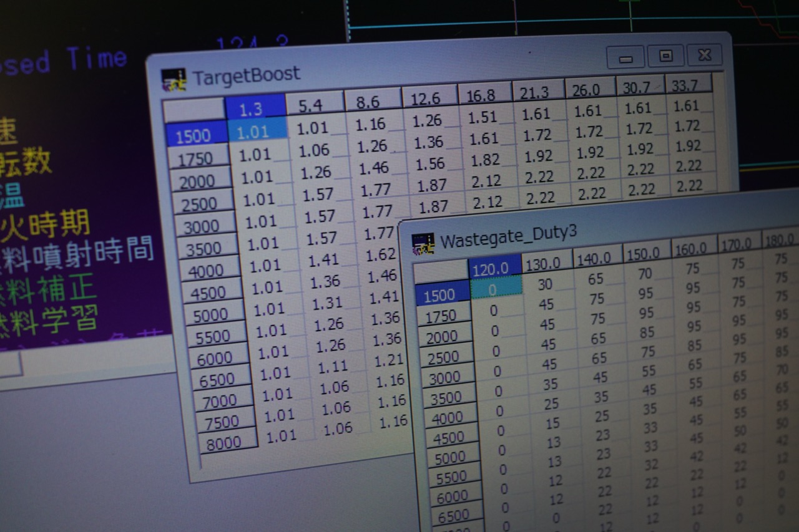The image size is (799, 532).
Task: Select the 170.0 column header in Wastegate_Duty3
Action: [x=739, y=244]
